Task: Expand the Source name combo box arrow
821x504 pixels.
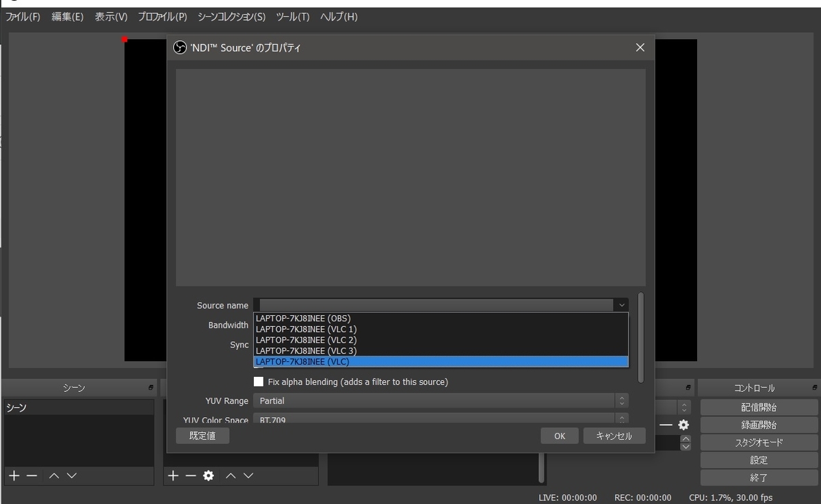Action: [621, 305]
